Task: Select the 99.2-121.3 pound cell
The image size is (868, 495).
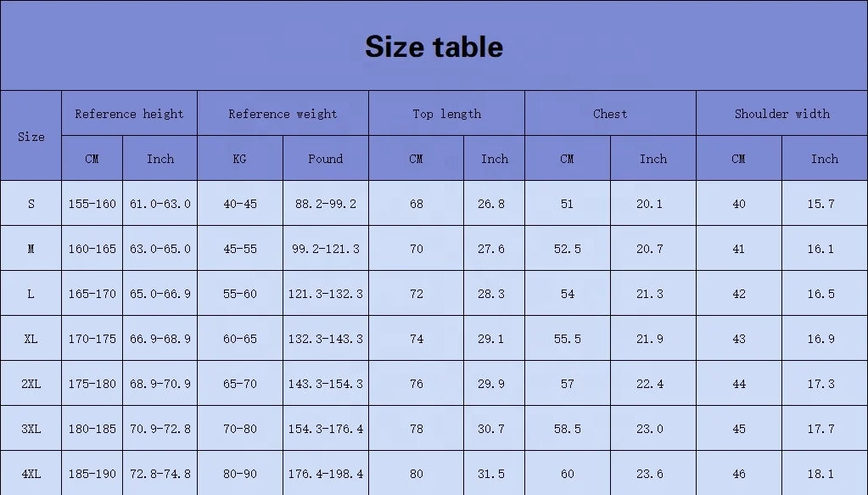Action: (x=326, y=249)
